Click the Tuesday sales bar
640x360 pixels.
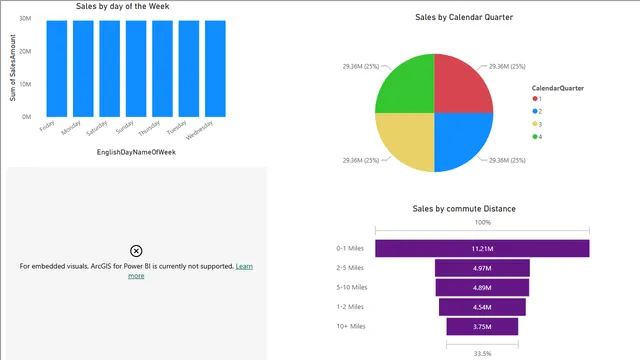tap(189, 69)
